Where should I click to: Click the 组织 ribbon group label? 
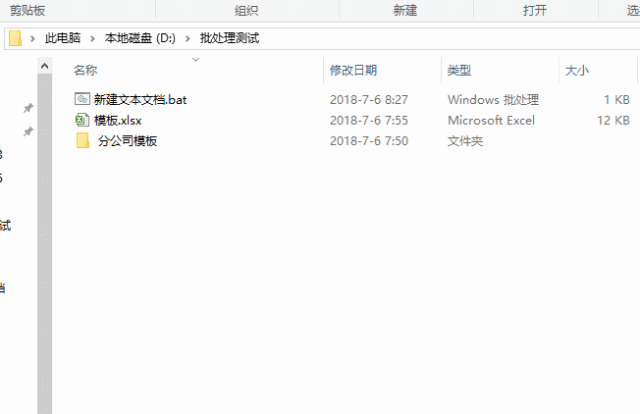247,10
